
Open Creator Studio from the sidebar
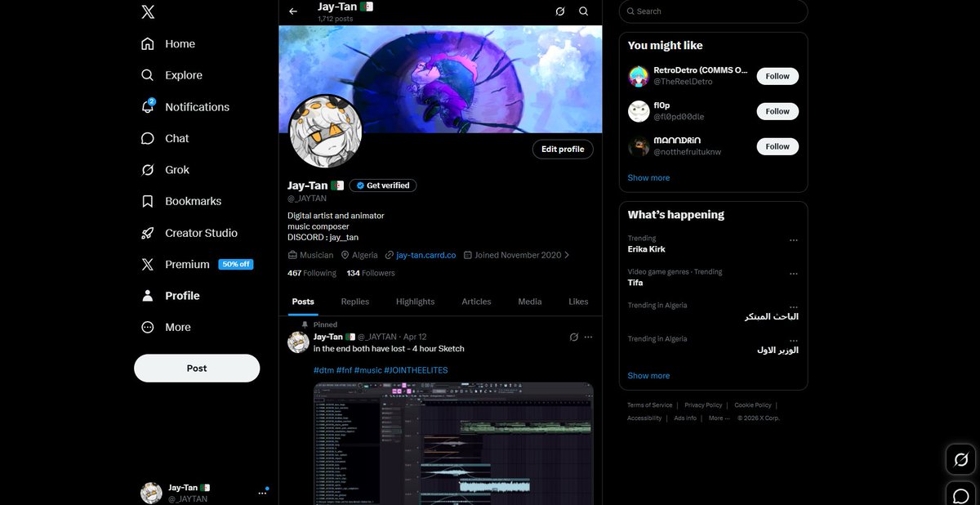coord(189,233)
